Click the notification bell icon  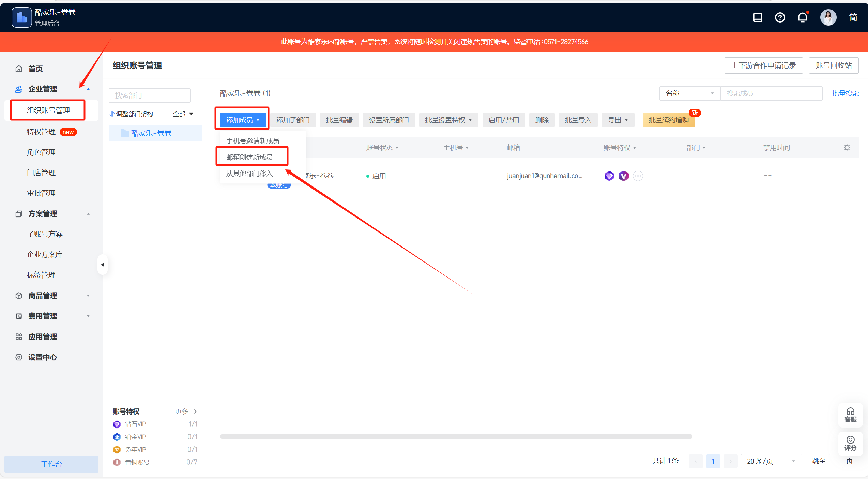click(x=803, y=17)
